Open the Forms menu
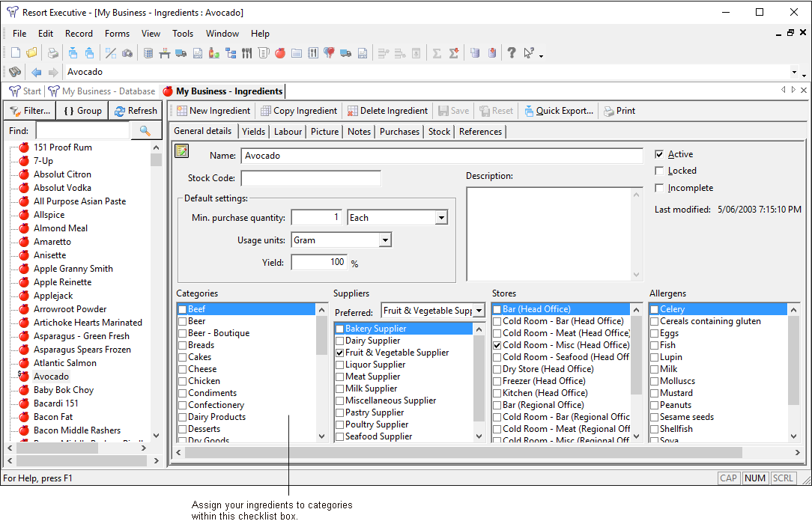 (117, 34)
